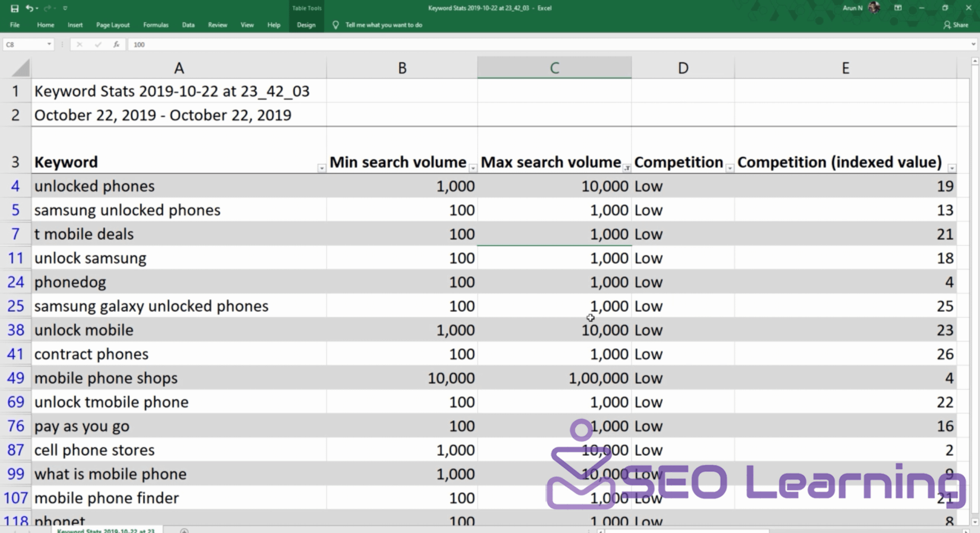Click cell 'phonedog'
This screenshot has width=980, height=533.
tap(179, 282)
